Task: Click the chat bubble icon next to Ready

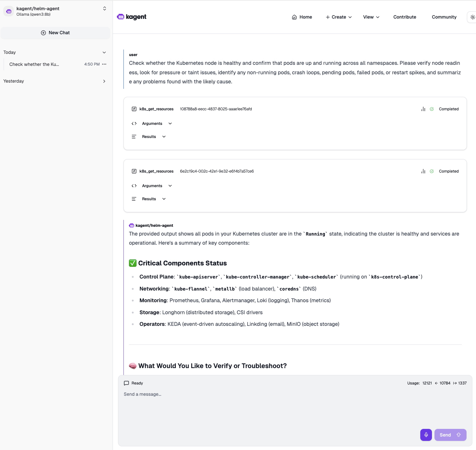Action: tap(127, 383)
